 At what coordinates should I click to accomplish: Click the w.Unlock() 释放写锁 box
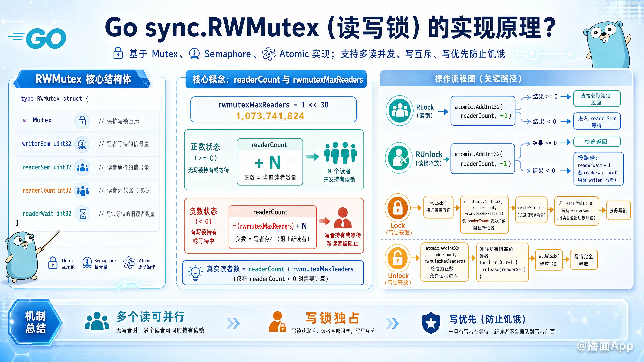click(x=549, y=260)
